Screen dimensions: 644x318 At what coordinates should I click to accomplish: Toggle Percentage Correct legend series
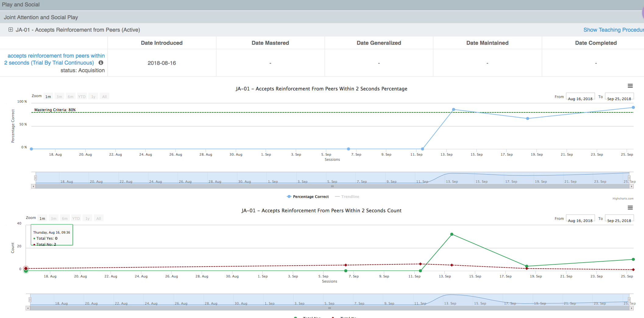click(308, 196)
